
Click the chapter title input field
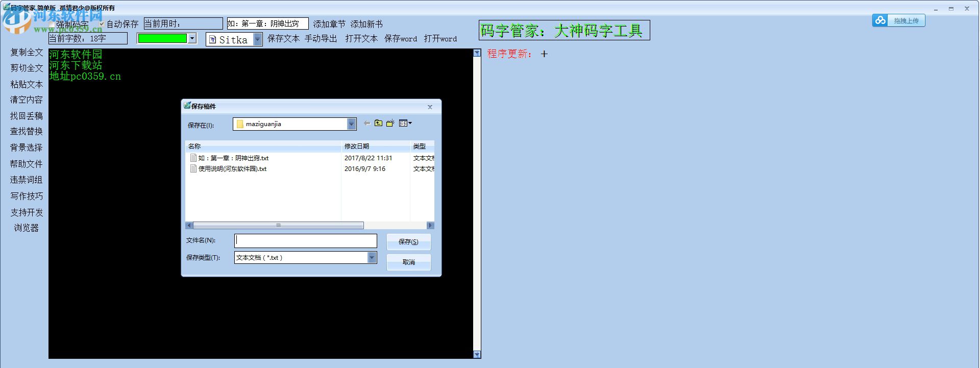[267, 23]
